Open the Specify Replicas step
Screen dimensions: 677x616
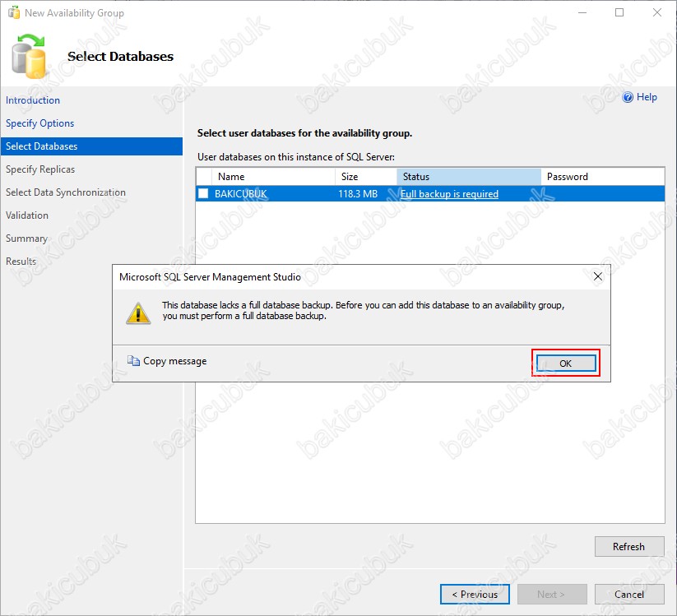pyautogui.click(x=40, y=169)
